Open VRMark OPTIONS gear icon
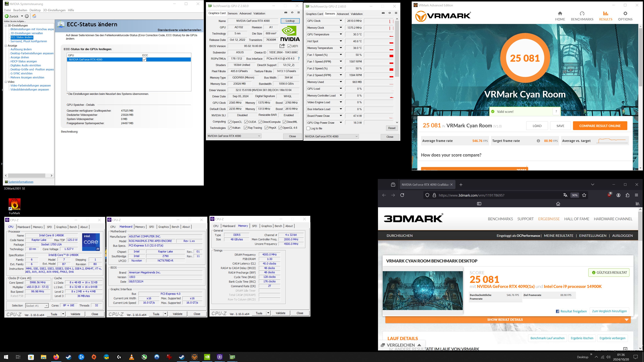The height and width of the screenshot is (362, 644). point(625,13)
